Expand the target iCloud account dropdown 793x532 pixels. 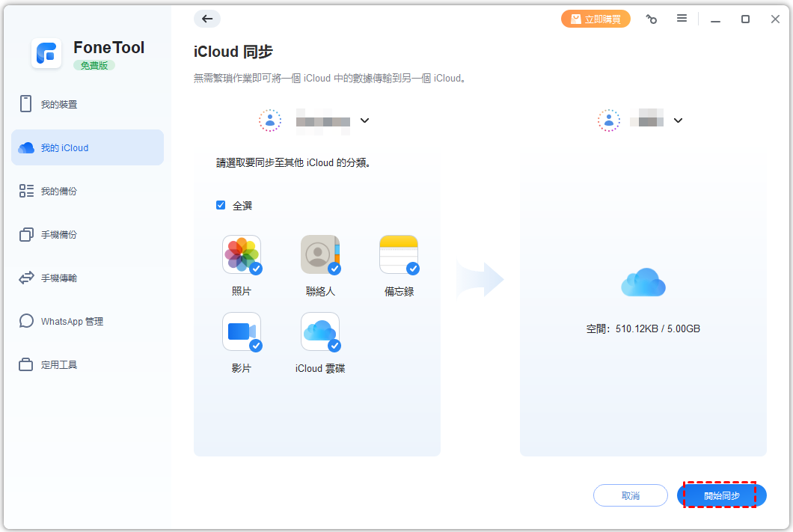(678, 120)
